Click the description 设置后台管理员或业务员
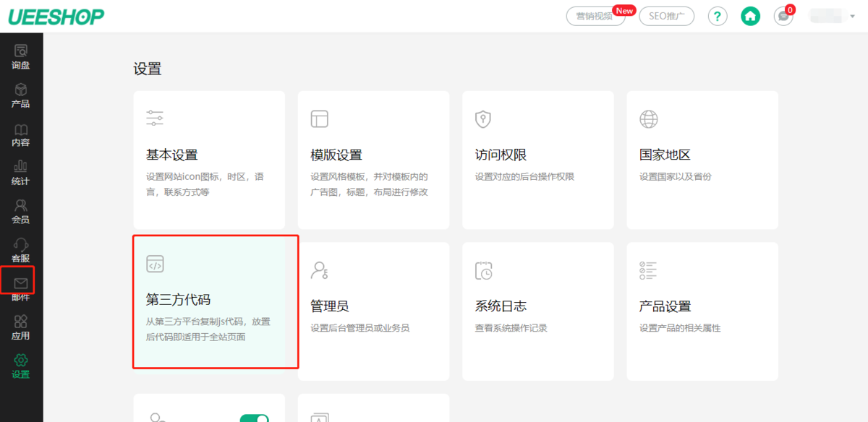The width and height of the screenshot is (868, 422). pyautogui.click(x=359, y=328)
